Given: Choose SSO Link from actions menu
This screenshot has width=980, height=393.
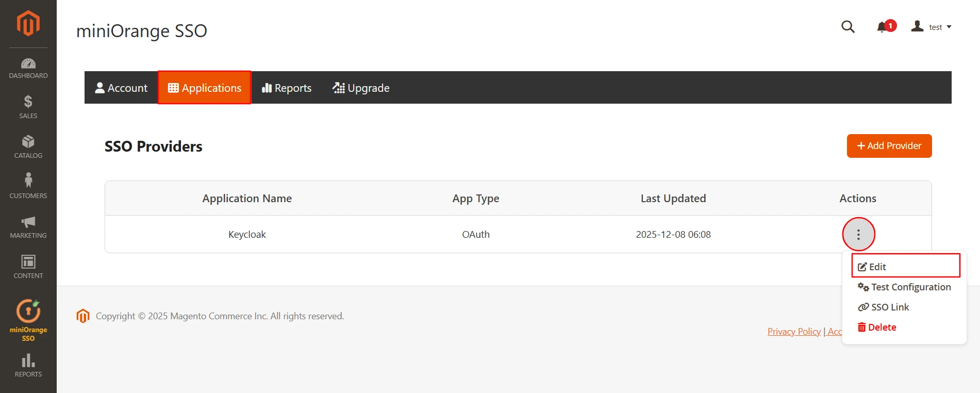Looking at the screenshot, I should (884, 307).
